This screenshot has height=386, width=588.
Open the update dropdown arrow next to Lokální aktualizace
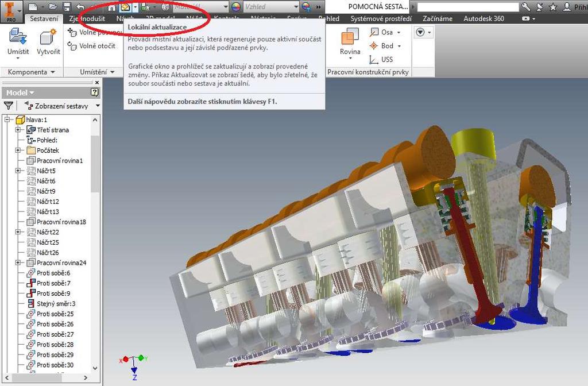click(x=135, y=7)
